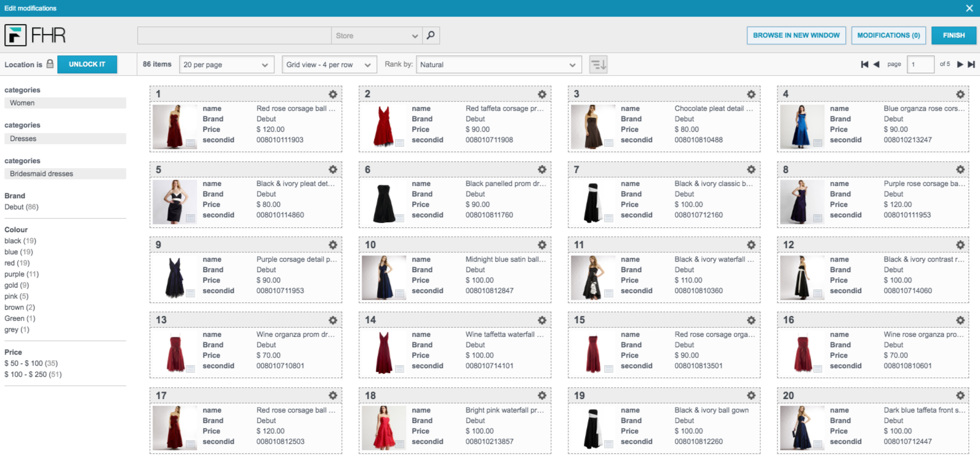The image size is (980, 455).
Task: Open gear settings for product 20
Action: 960,395
